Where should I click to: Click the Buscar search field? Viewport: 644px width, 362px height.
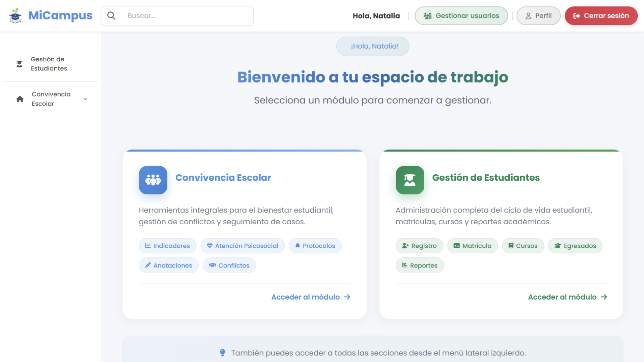pos(184,15)
